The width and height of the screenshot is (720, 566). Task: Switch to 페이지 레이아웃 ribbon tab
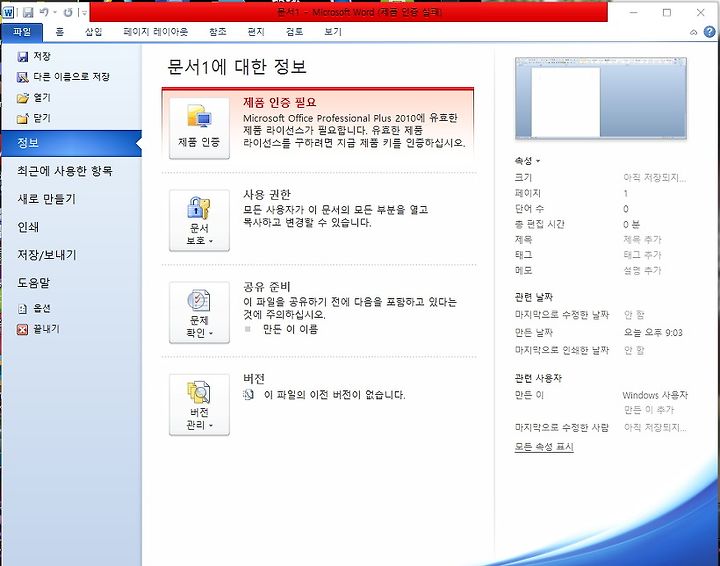point(156,32)
